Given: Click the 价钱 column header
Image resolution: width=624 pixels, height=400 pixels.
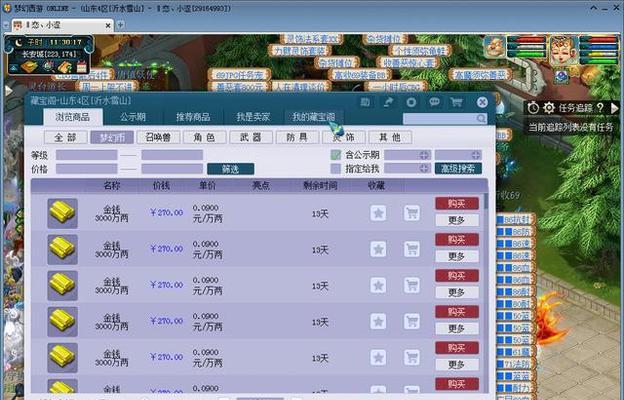Looking at the screenshot, I should [x=161, y=185].
